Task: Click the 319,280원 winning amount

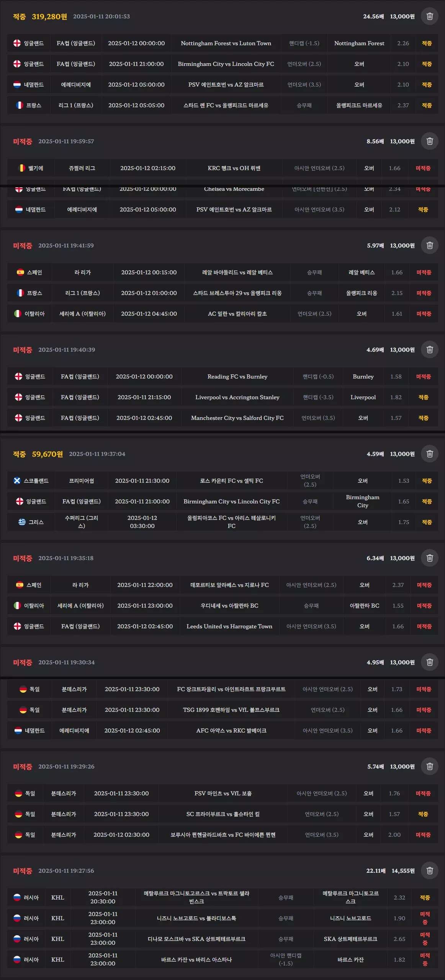Action: [49, 16]
